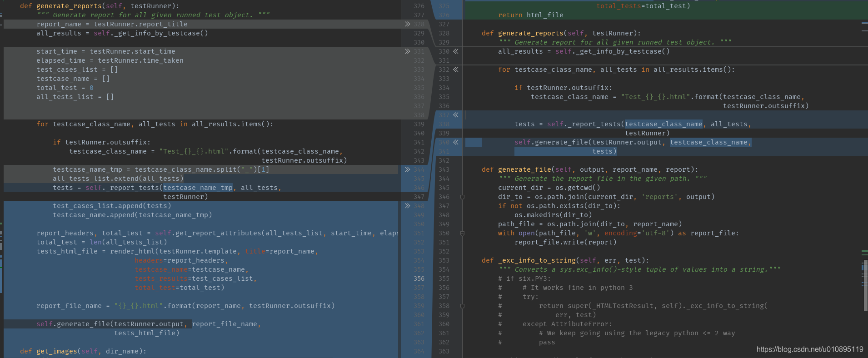
Task: Click right gutter line number 343
Action: click(x=444, y=169)
